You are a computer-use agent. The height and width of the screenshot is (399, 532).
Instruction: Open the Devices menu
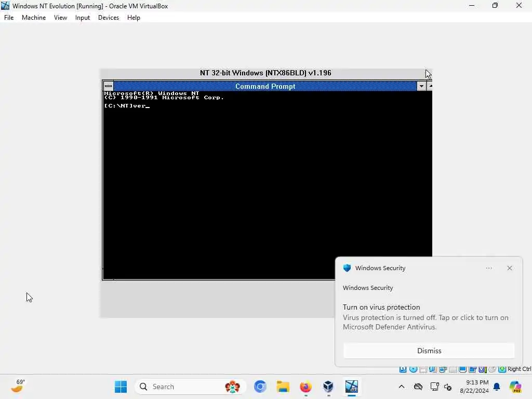[x=109, y=18]
